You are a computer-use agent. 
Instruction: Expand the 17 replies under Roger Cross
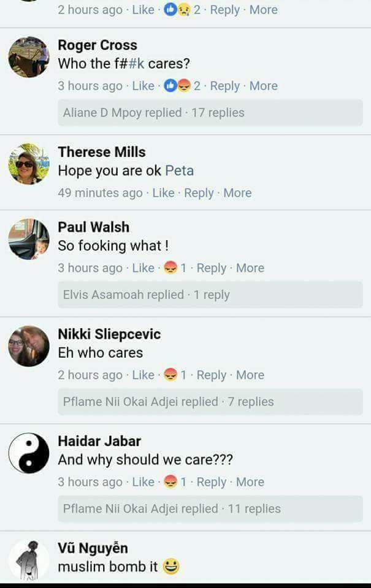coord(210,113)
